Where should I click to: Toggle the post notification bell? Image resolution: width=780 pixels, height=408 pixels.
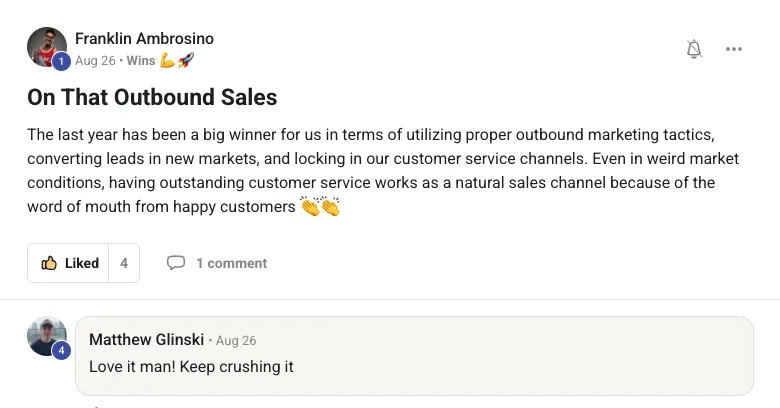(x=694, y=49)
